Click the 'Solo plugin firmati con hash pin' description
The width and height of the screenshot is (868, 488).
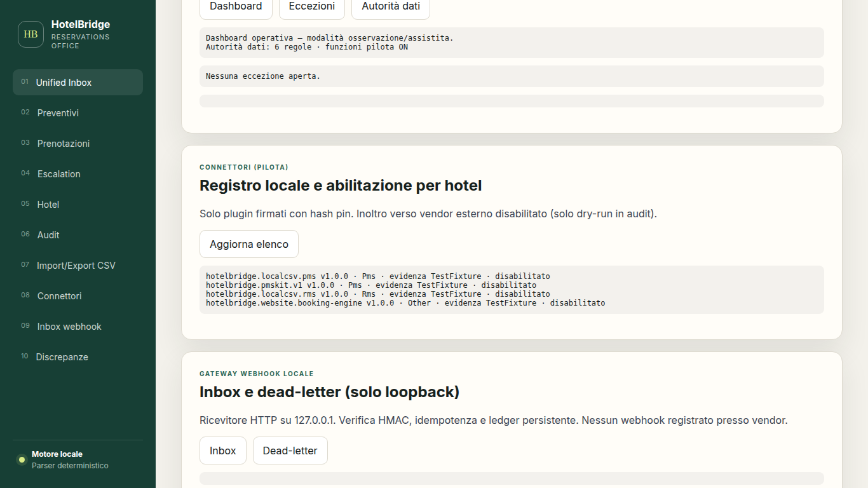428,213
